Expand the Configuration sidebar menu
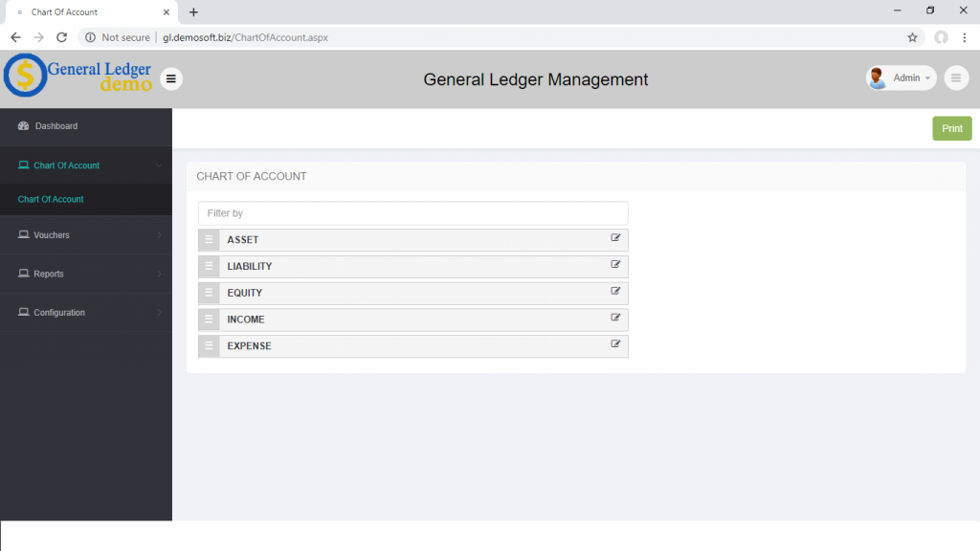980x551 pixels. [x=86, y=313]
